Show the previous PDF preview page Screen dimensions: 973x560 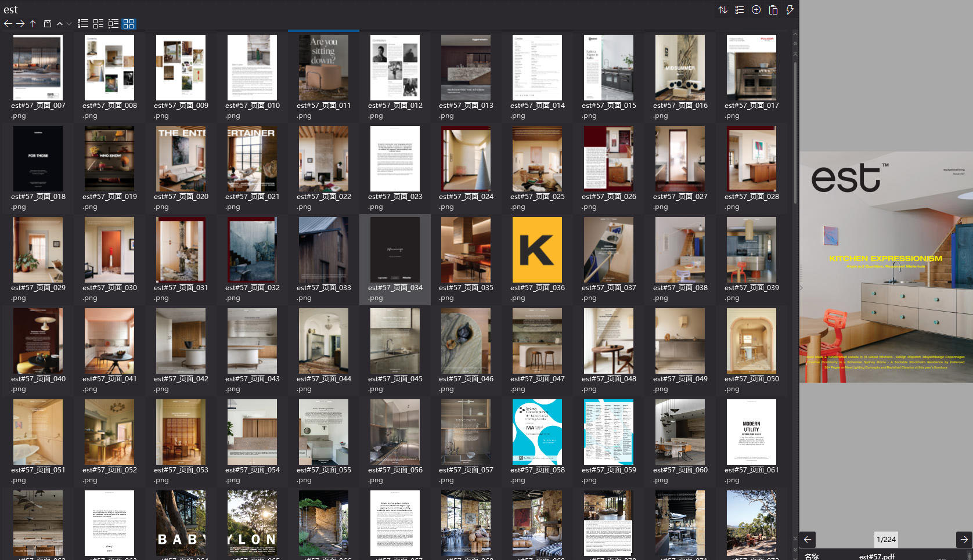click(x=808, y=539)
